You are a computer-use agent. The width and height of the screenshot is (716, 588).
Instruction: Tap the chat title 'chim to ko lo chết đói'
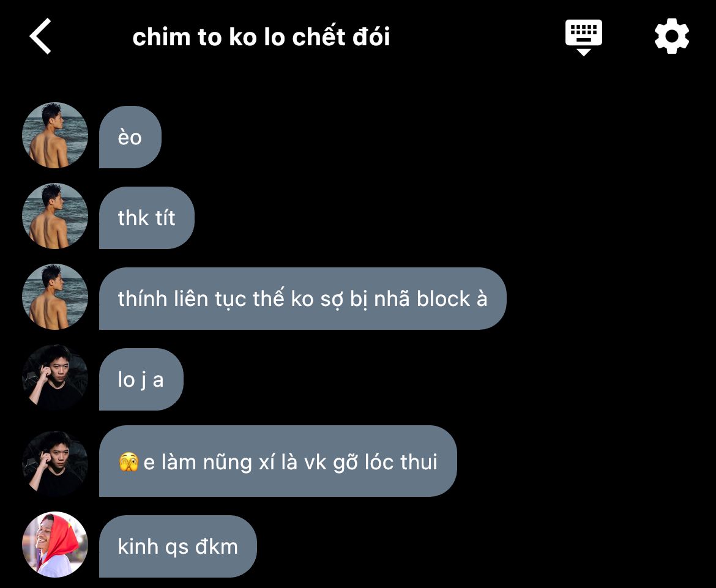click(261, 37)
